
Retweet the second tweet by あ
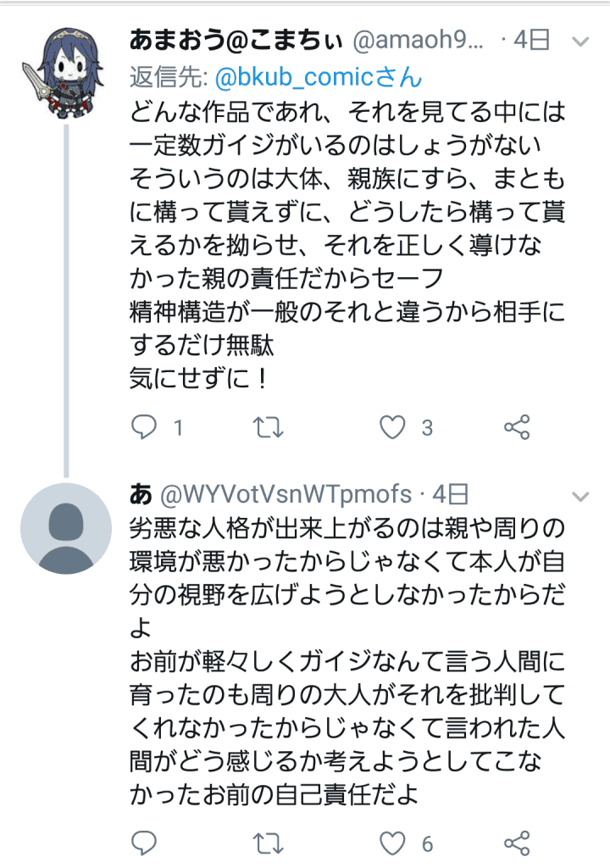(269, 843)
